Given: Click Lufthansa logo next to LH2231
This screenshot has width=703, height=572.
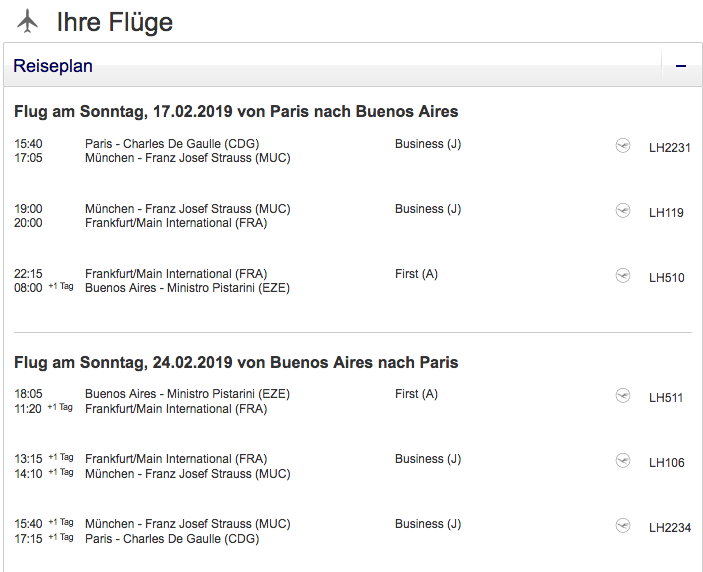Looking at the screenshot, I should [623, 146].
